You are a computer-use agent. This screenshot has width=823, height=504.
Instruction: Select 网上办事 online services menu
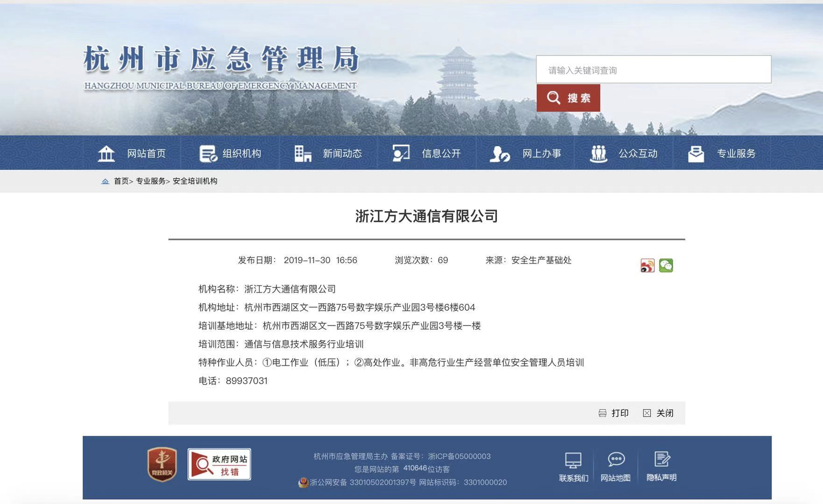click(x=525, y=154)
